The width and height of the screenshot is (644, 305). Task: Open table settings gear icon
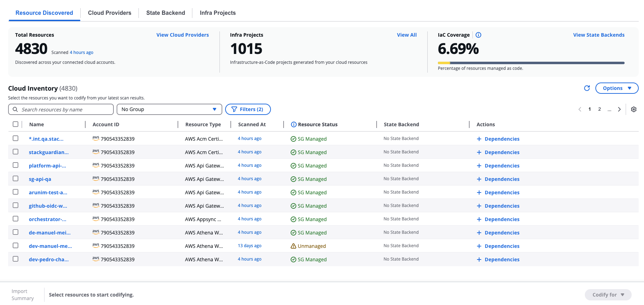tap(633, 109)
